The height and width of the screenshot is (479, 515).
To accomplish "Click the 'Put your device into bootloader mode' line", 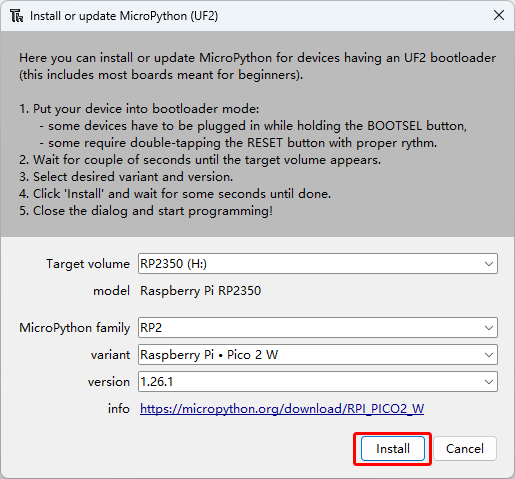I will (x=139, y=109).
